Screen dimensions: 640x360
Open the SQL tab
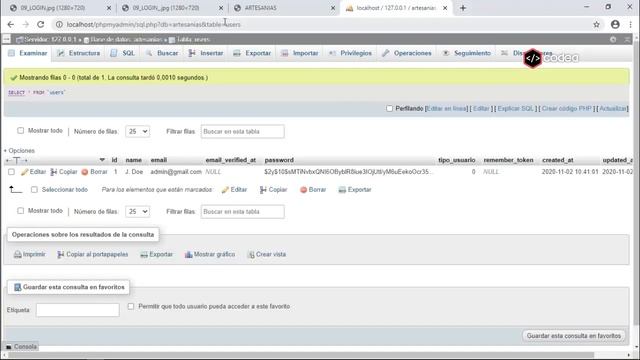coord(123,53)
